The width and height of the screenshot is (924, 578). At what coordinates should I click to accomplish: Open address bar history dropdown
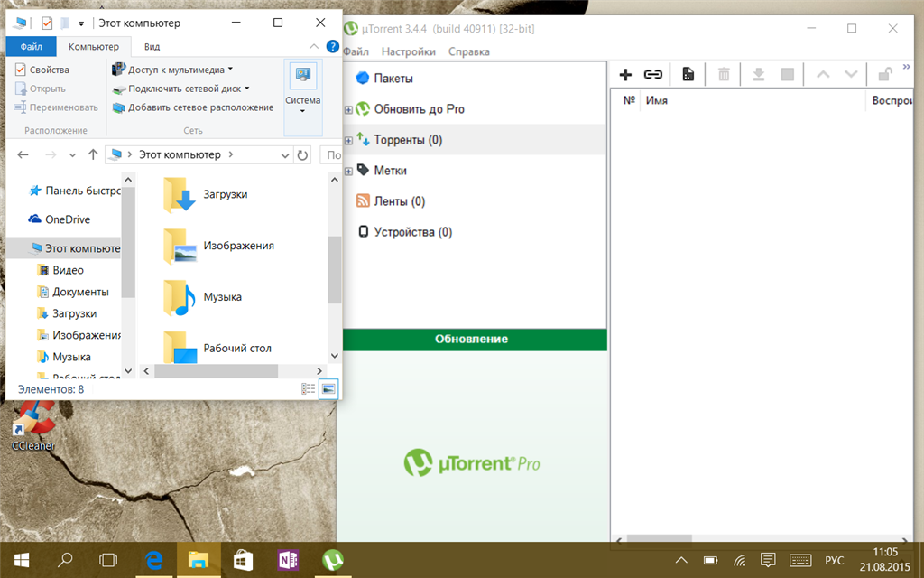[x=284, y=155]
